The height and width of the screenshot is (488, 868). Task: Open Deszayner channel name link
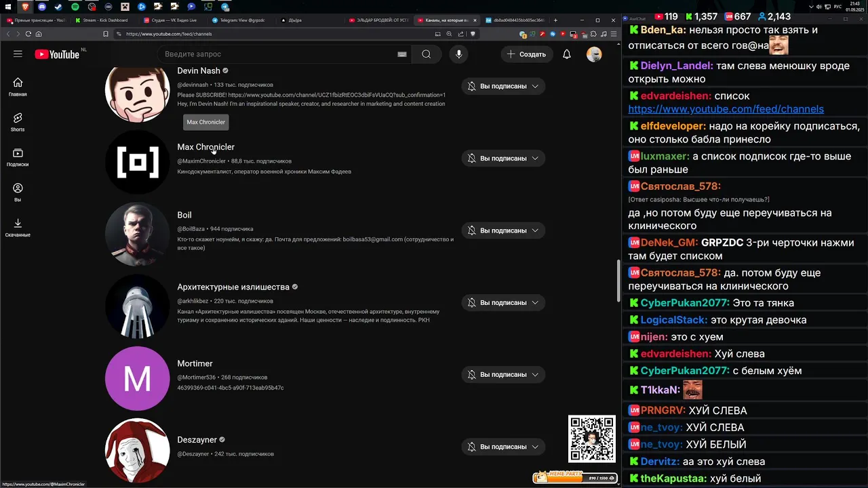pos(197,440)
